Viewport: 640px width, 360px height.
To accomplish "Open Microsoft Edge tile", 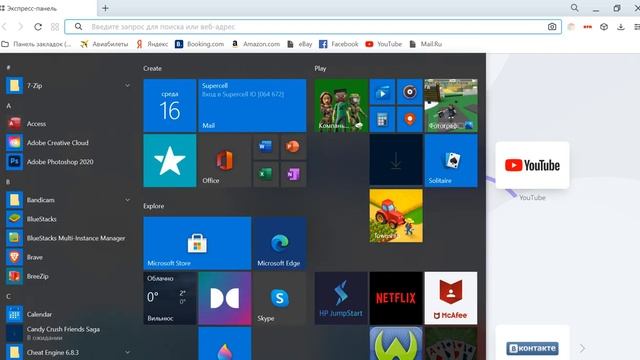I will [280, 243].
